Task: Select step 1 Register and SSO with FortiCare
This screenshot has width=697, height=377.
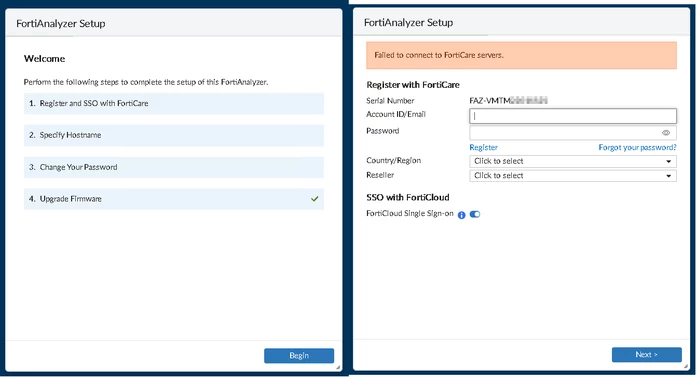Action: [x=174, y=104]
